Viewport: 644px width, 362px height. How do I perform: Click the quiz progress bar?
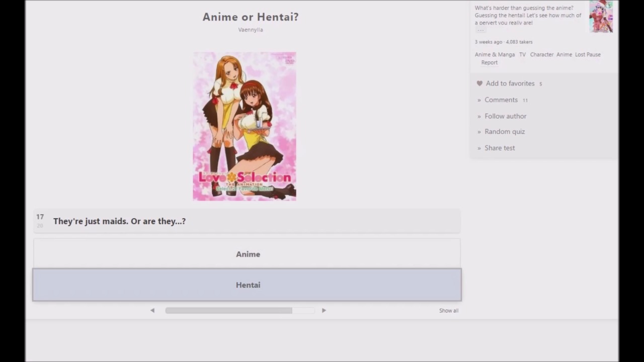coord(239,310)
